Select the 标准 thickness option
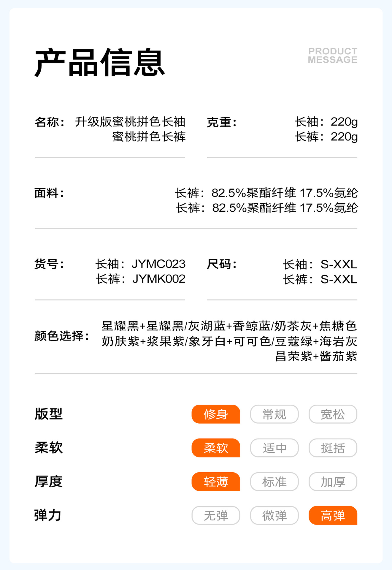The width and height of the screenshot is (392, 570). [x=274, y=482]
